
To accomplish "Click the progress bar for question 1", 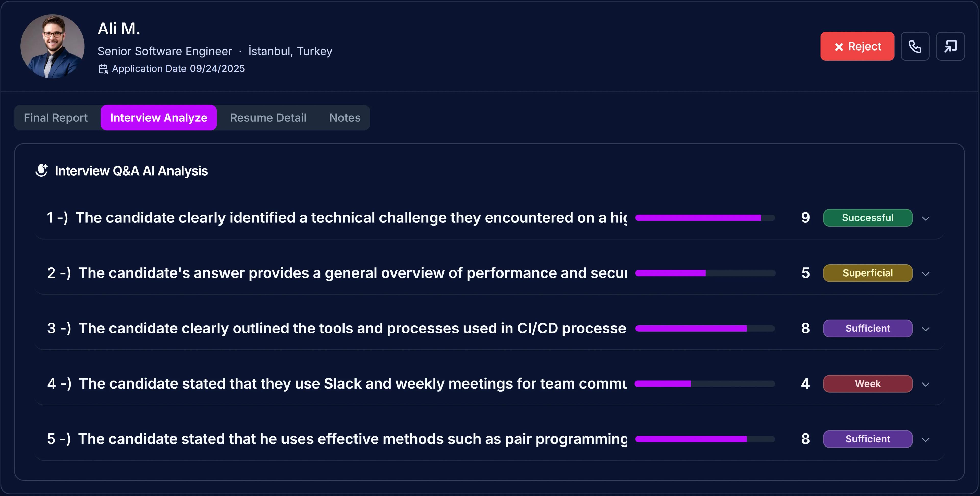I will (705, 218).
